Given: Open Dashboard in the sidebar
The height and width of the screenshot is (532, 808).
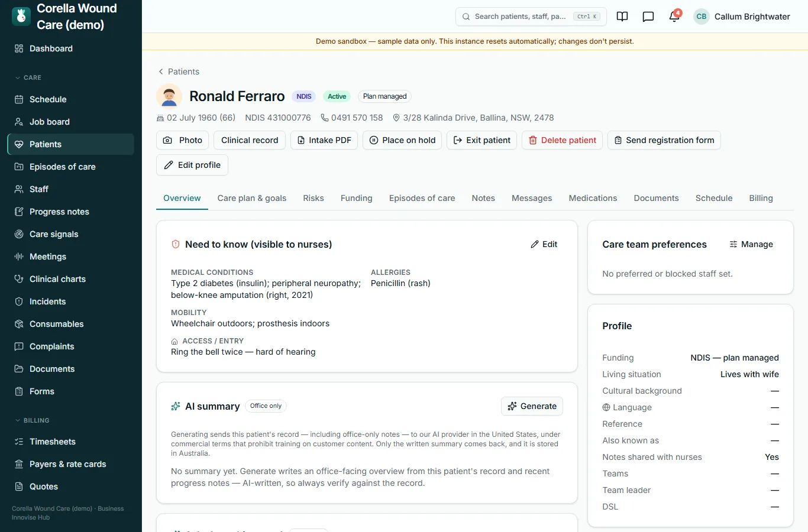Looking at the screenshot, I should [x=70, y=48].
